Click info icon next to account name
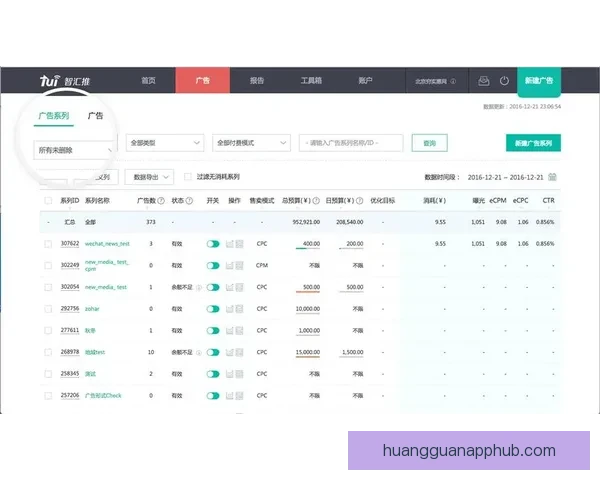 click(x=453, y=81)
